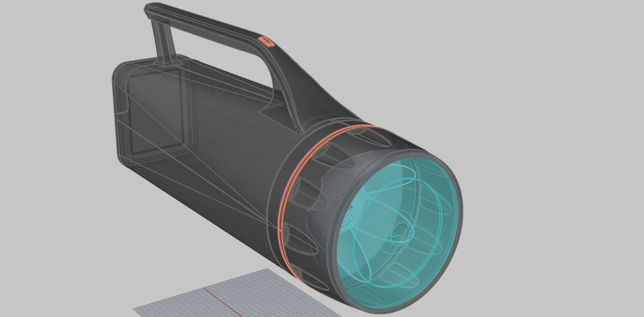Pick the small orange switch on the handle
The height and width of the screenshot is (317, 644).
[x=266, y=42]
